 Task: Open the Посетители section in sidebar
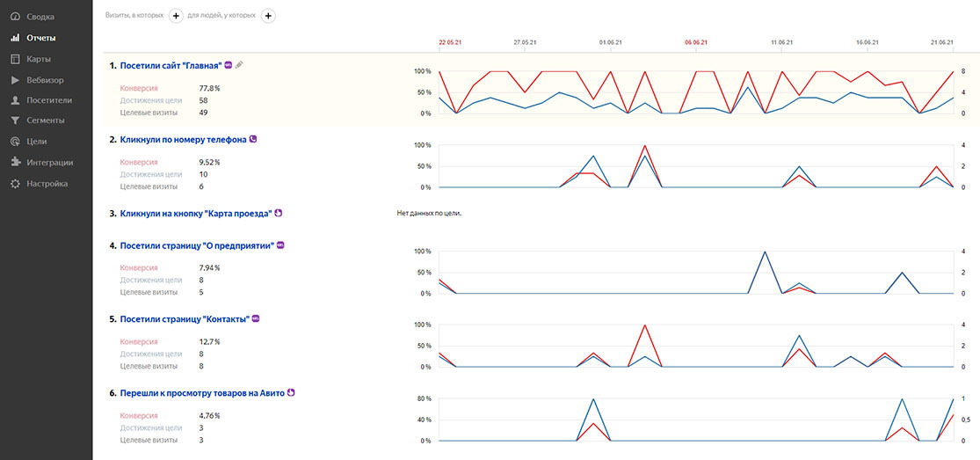coord(48,100)
